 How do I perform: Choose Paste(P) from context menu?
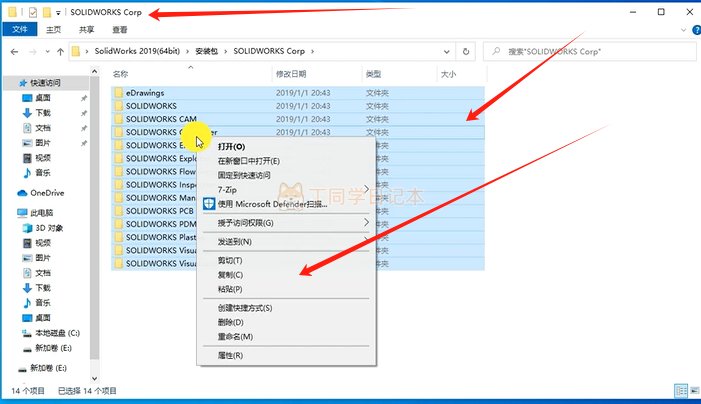tap(286, 289)
